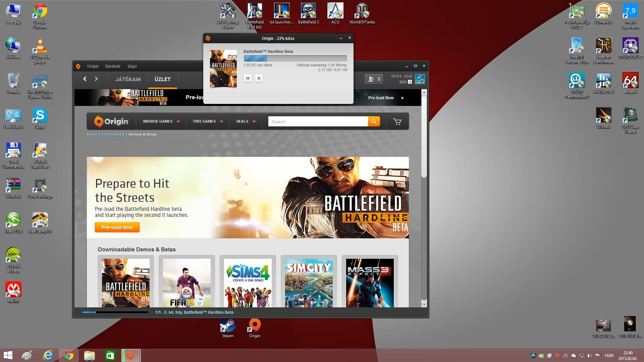Open the RP01--HUN profile avatar
Image resolution: width=644 pixels, height=362 pixels.
[420, 79]
